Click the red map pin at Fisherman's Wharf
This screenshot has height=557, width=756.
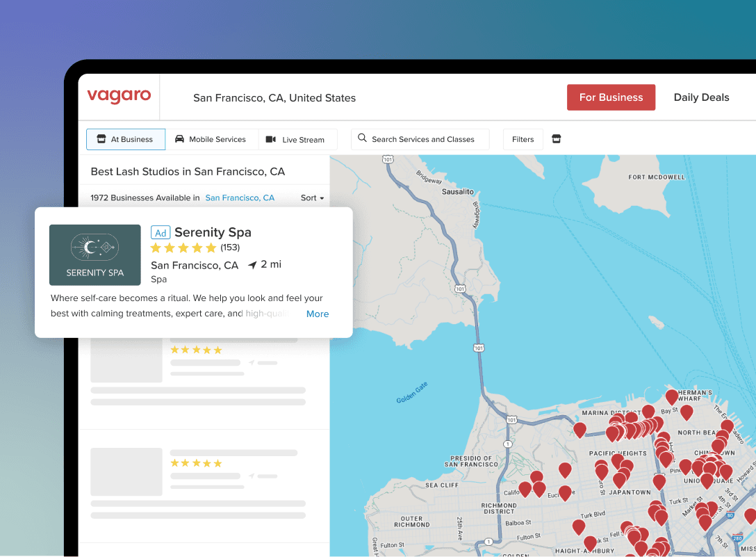point(671,397)
